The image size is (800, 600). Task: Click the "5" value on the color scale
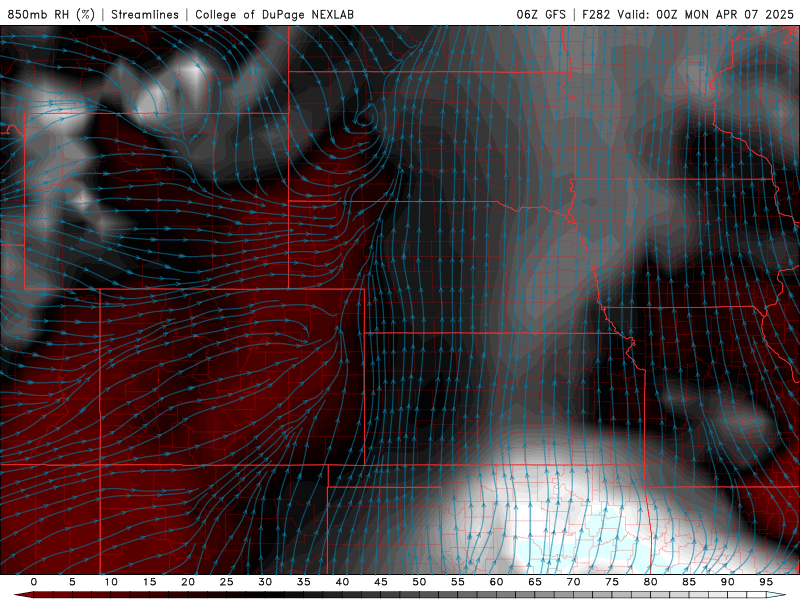tap(72, 582)
